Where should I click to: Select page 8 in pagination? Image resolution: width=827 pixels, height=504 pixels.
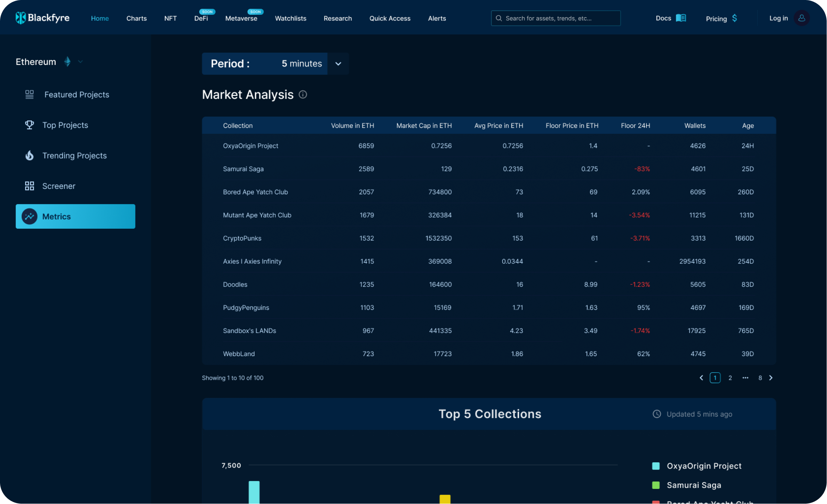tap(760, 378)
